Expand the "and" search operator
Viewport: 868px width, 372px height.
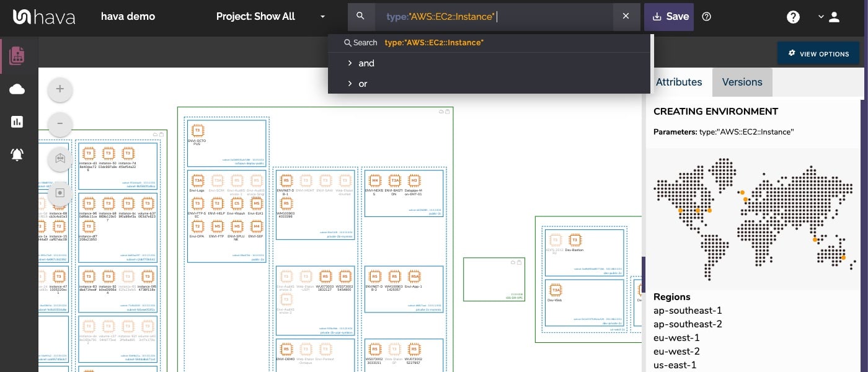click(490, 63)
